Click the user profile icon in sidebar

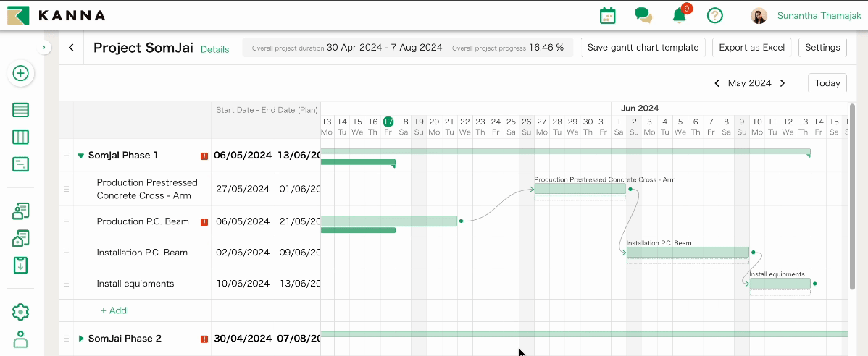[21, 339]
